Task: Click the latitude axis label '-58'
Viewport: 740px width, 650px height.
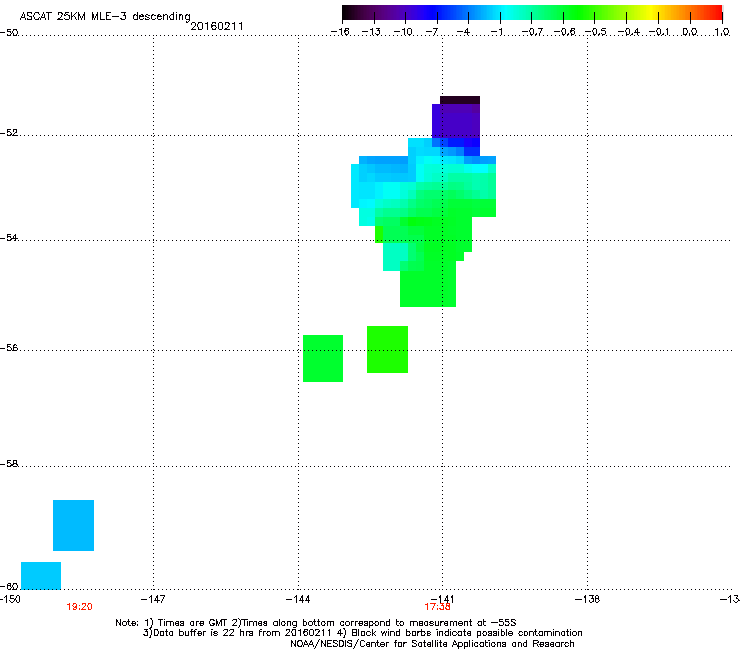Action: point(9,464)
